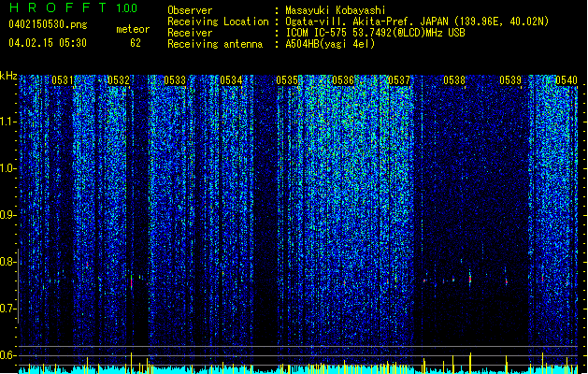Click the date stamp 04.02.15 05:30
The image size is (588, 374).
click(x=48, y=43)
